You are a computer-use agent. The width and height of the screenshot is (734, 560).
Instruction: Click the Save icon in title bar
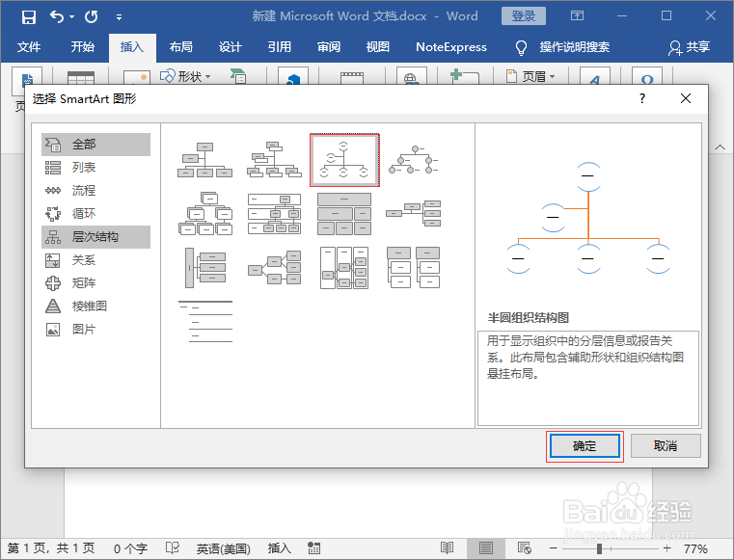tap(29, 17)
